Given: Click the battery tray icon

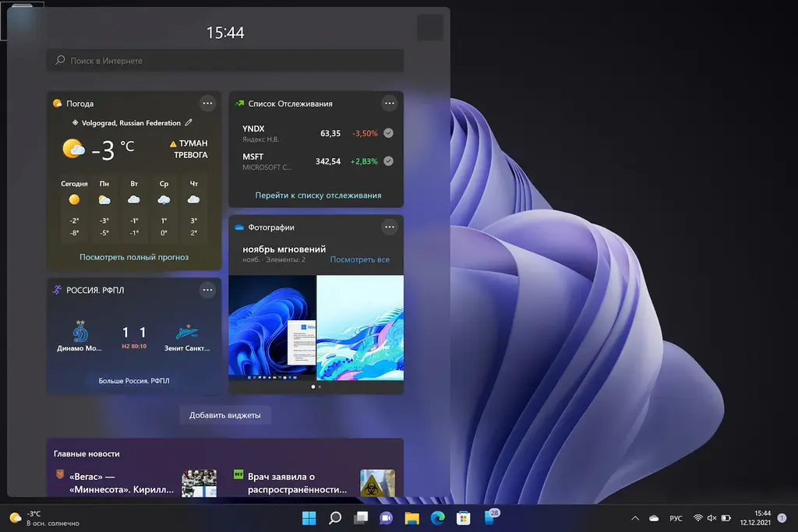Looking at the screenshot, I should click(726, 518).
